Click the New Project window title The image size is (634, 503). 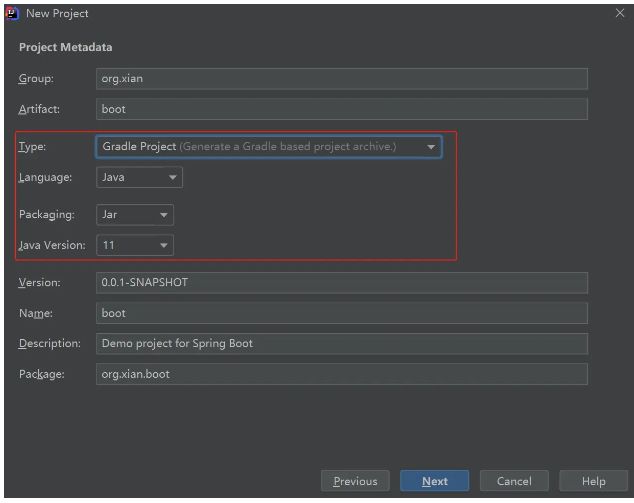(57, 14)
